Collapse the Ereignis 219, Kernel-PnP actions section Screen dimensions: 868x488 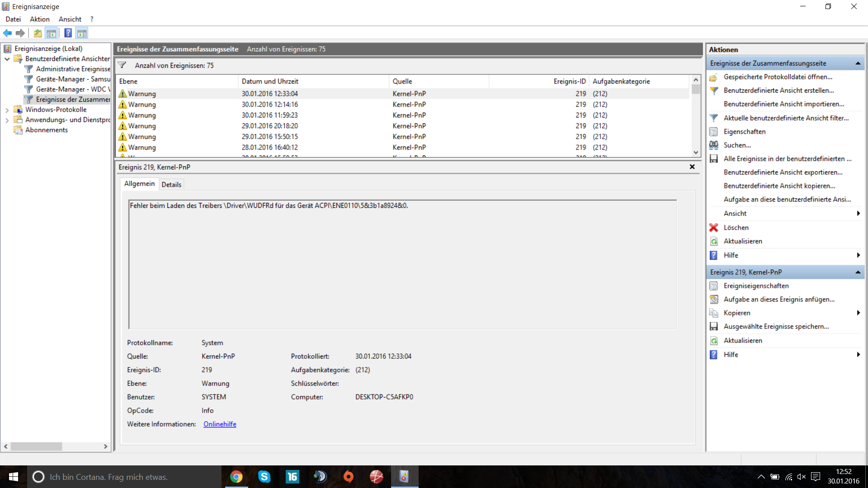point(858,272)
